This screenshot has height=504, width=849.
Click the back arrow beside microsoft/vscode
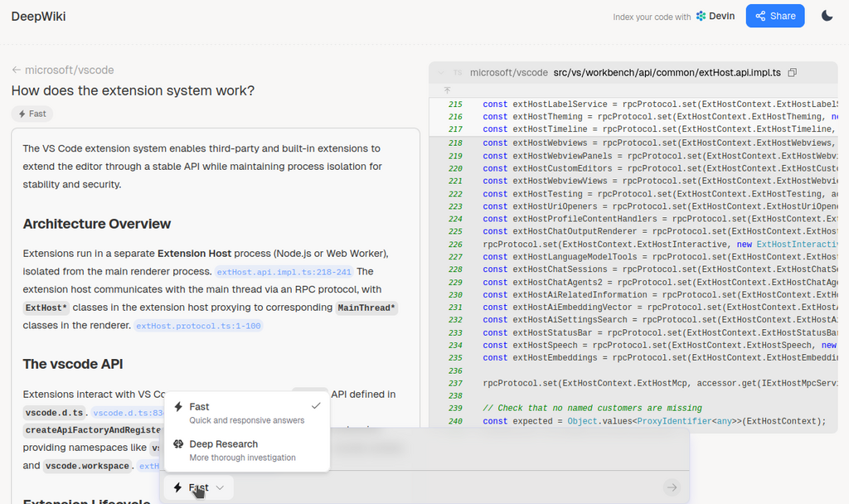(x=16, y=70)
